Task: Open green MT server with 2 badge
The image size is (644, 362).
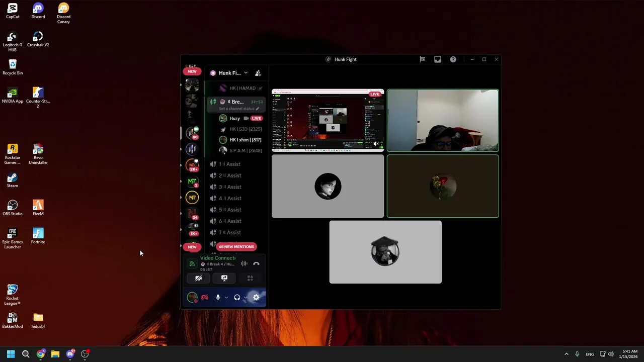Action: pyautogui.click(x=192, y=182)
